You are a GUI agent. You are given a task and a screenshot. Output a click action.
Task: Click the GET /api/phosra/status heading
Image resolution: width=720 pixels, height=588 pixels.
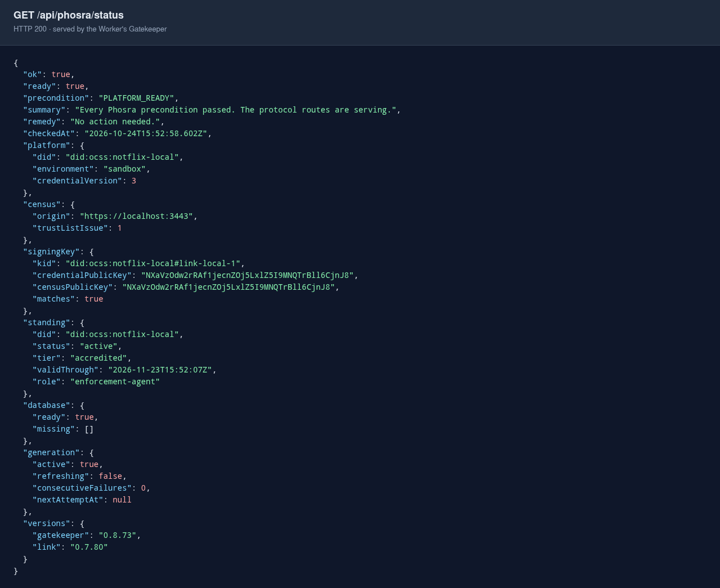(69, 15)
